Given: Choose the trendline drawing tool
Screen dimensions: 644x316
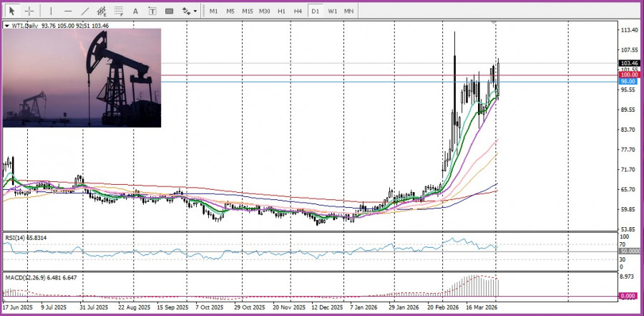Looking at the screenshot, I should [x=85, y=11].
